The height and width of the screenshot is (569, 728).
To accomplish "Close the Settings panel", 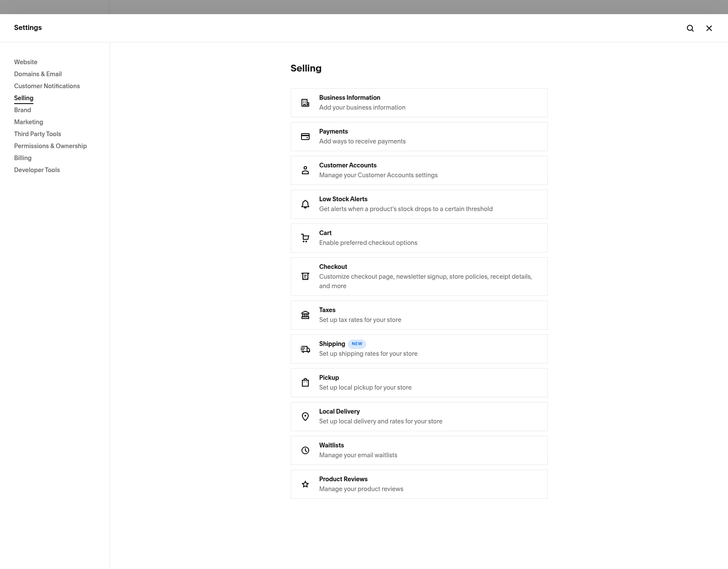I will [x=709, y=28].
